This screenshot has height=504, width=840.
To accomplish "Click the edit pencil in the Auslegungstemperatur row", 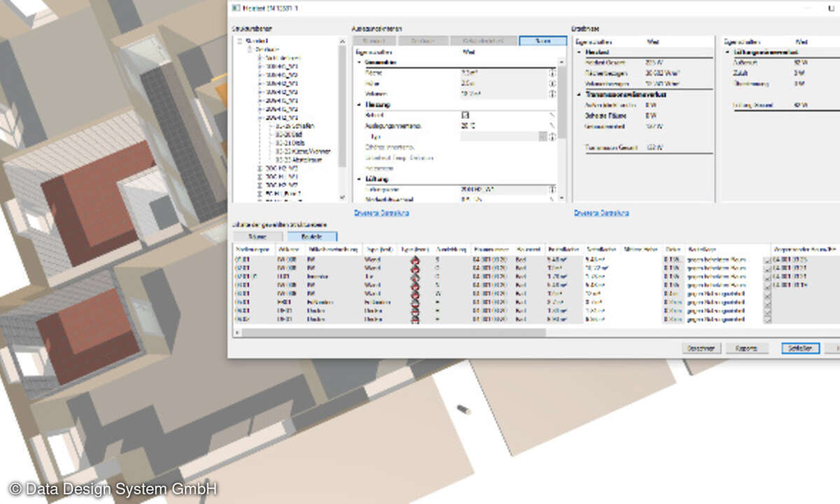I will [552, 125].
